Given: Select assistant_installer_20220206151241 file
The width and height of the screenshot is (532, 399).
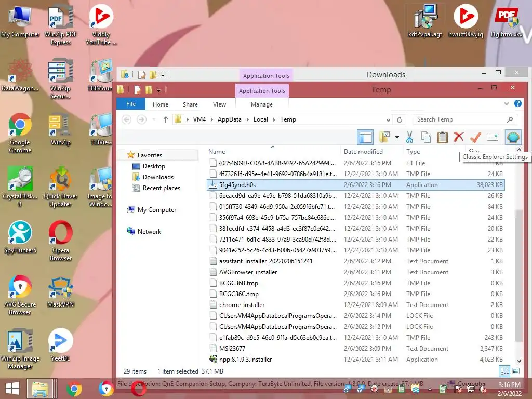Looking at the screenshot, I should 355,261.
